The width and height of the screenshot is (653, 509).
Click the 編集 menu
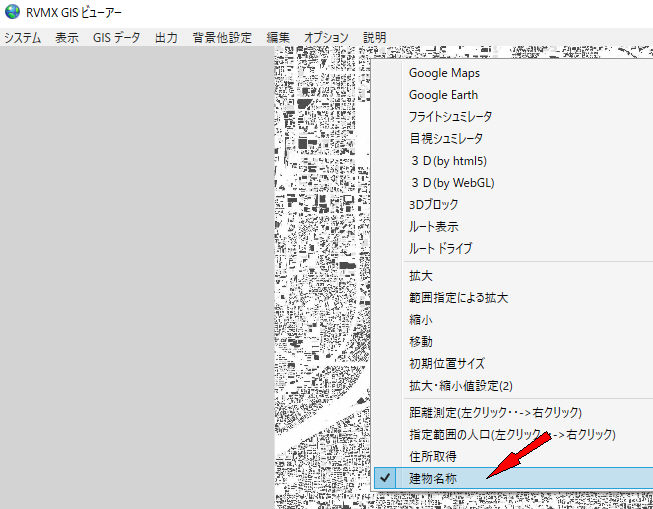pos(278,38)
